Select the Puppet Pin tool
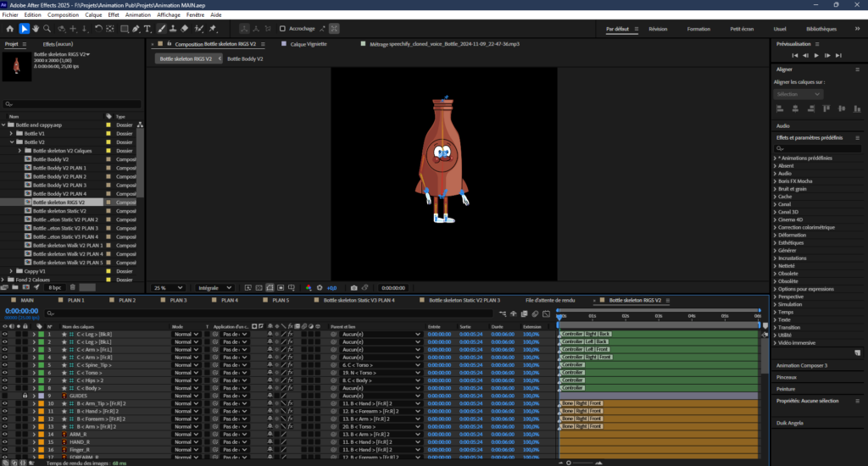Viewport: 868px width, 466px height. point(211,29)
